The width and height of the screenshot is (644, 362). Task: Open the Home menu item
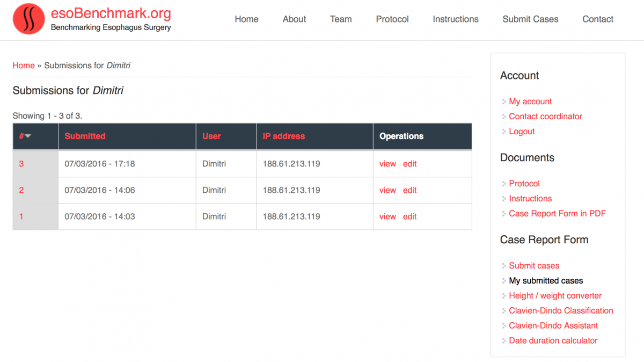246,19
